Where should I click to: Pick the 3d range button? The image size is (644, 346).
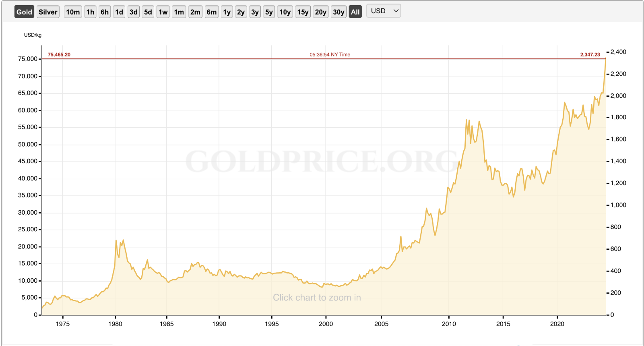[134, 12]
